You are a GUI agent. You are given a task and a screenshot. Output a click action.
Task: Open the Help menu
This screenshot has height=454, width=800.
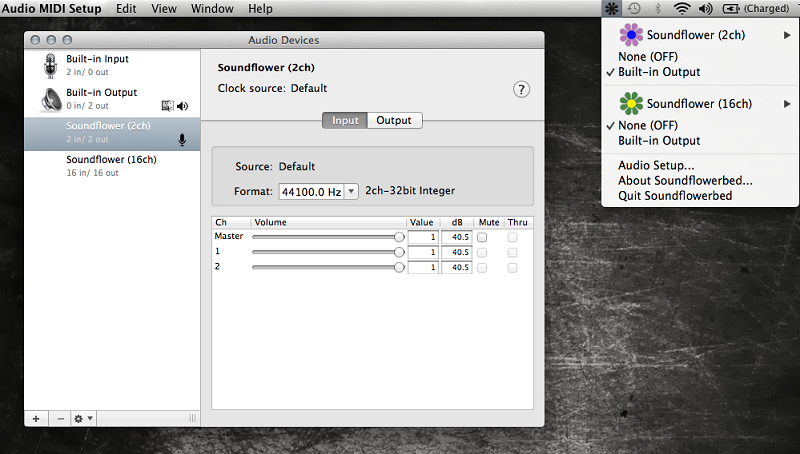(260, 9)
